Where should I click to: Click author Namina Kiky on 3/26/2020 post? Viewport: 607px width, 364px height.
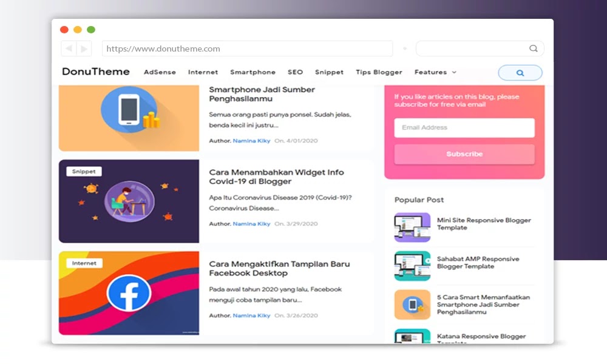click(x=251, y=315)
